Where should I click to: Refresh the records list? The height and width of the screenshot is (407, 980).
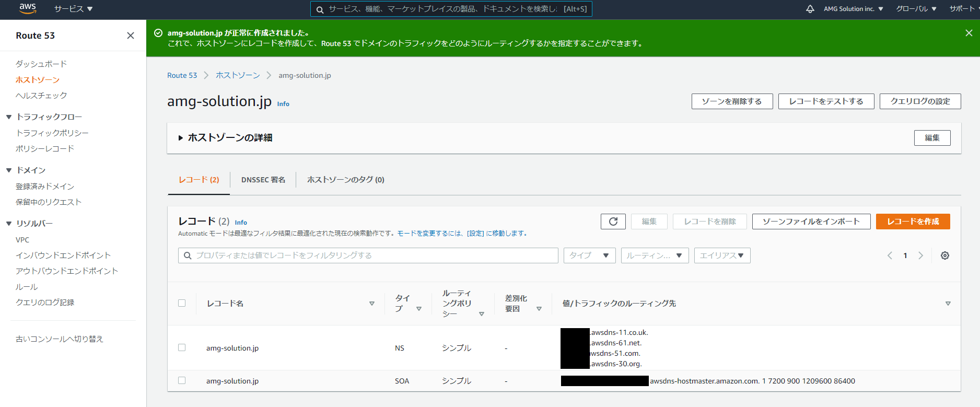click(613, 222)
